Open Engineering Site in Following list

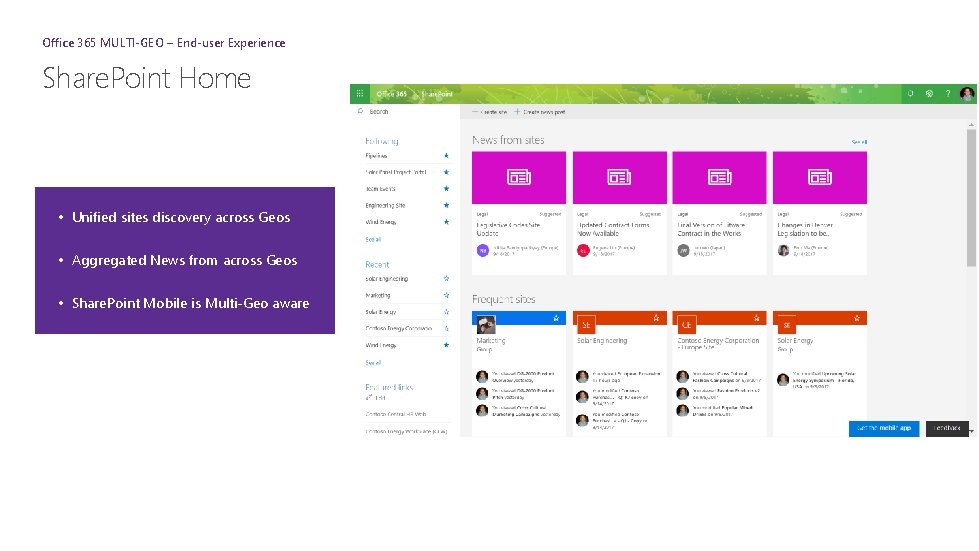pyautogui.click(x=385, y=205)
